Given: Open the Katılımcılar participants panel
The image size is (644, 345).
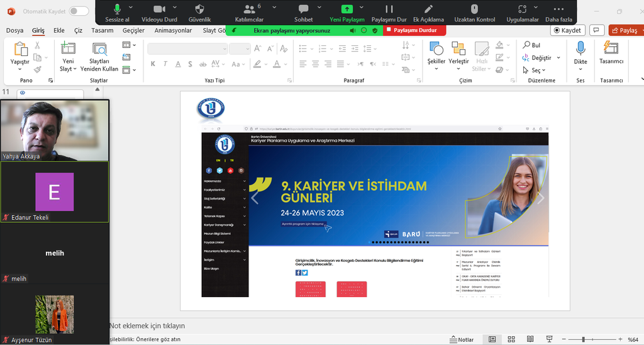Looking at the screenshot, I should [248, 9].
